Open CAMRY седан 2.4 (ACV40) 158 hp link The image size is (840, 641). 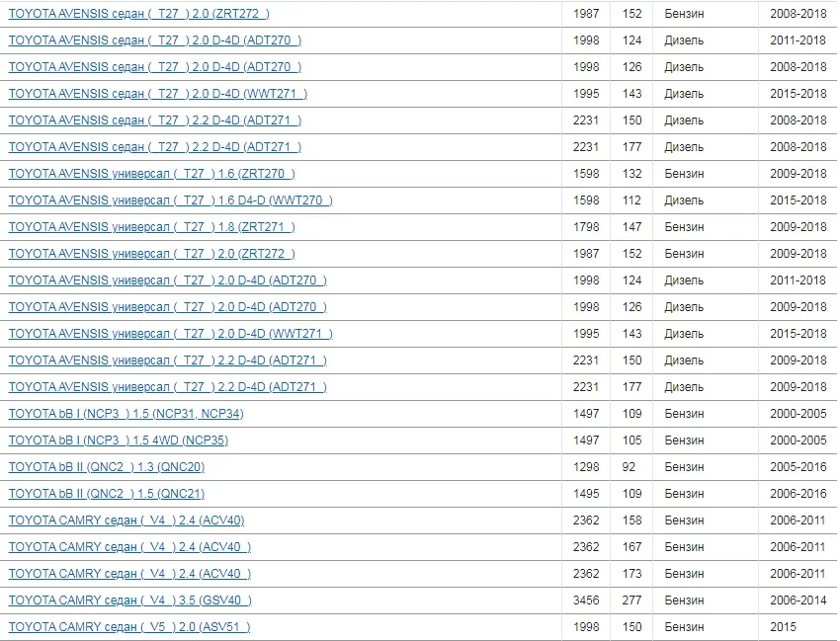coord(126,521)
